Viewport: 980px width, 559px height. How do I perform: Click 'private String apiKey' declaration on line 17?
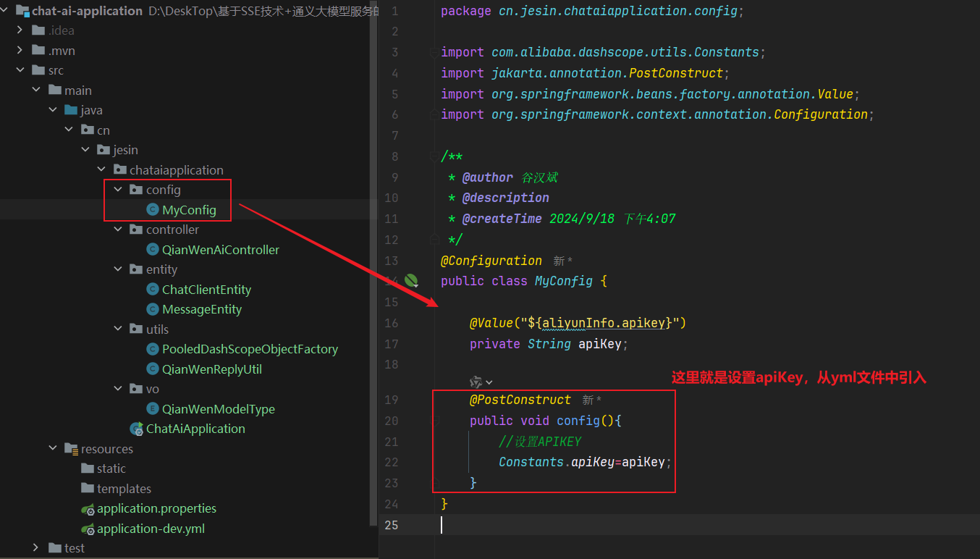(x=549, y=344)
